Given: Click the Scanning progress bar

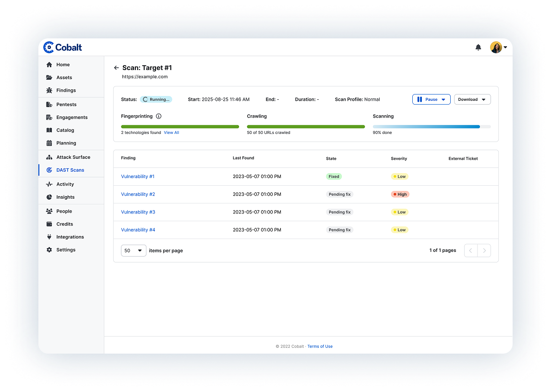Looking at the screenshot, I should point(431,127).
